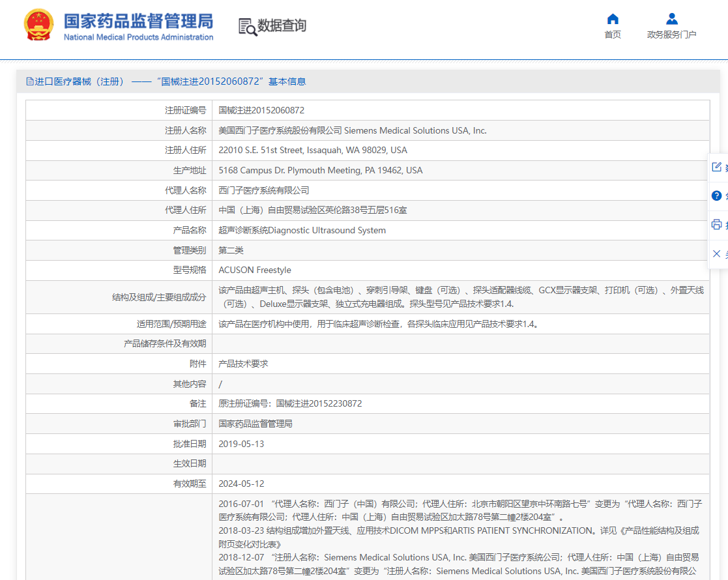Click National Medical Products Administration subtitle
This screenshot has height=580, width=728.
tap(138, 37)
